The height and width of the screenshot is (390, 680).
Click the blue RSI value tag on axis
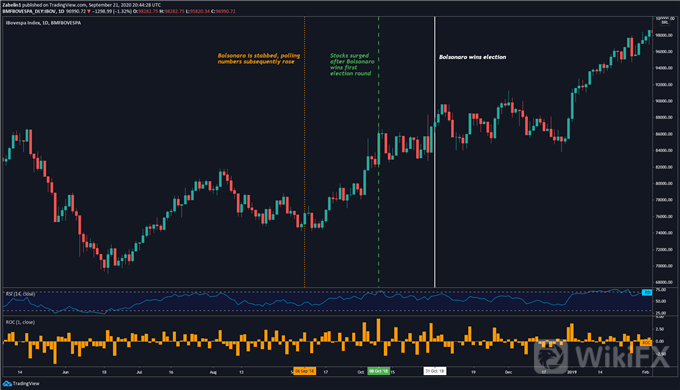coord(647,293)
